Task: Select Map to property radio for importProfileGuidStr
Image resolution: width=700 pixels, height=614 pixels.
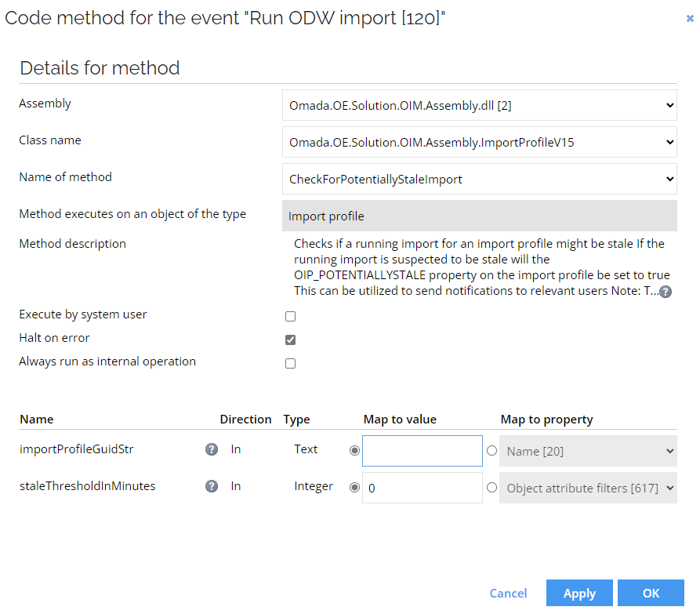Action: point(492,451)
